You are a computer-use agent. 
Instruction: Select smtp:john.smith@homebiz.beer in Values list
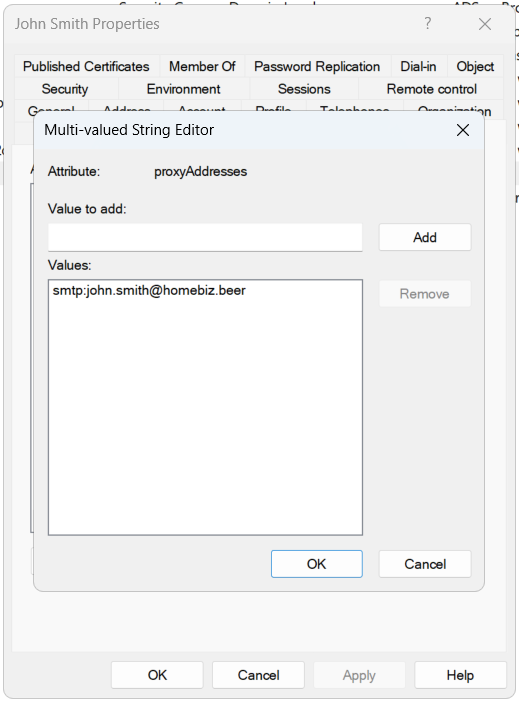coord(149,291)
